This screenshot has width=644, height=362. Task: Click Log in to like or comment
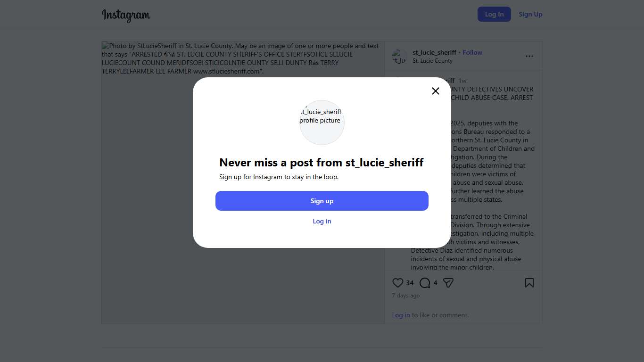[x=401, y=315]
